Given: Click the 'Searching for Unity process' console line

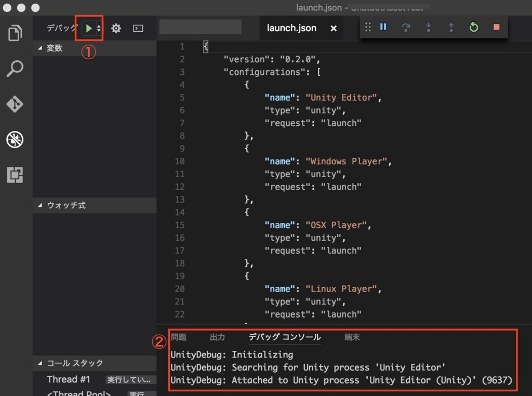Looking at the screenshot, I should (308, 367).
